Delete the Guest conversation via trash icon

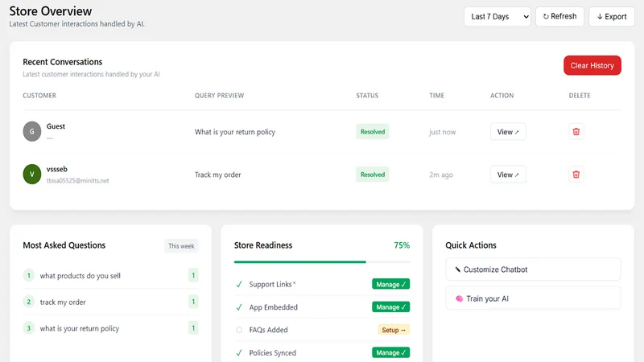pos(576,132)
